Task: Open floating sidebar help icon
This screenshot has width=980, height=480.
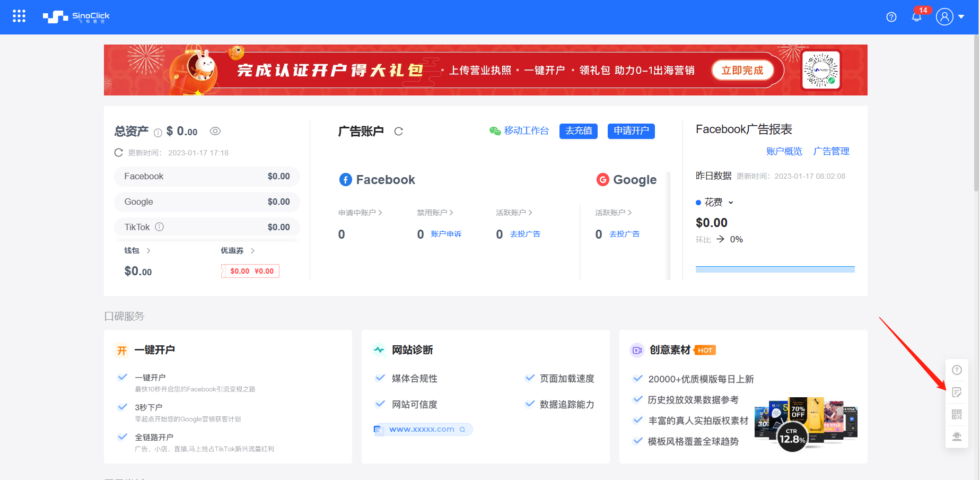Action: click(x=957, y=370)
